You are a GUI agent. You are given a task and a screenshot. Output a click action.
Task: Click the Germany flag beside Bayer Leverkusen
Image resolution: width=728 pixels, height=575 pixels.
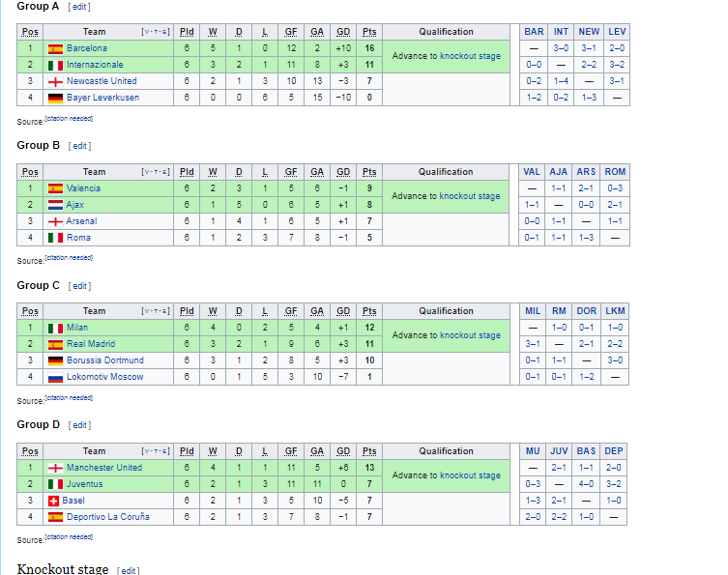click(x=55, y=98)
